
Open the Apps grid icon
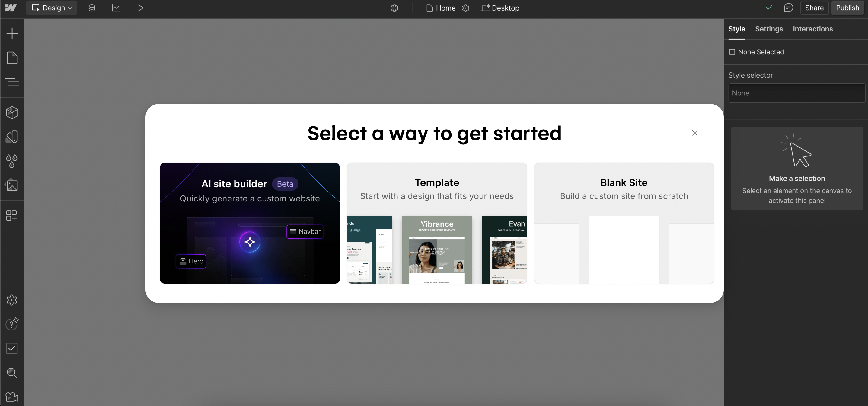(12, 215)
